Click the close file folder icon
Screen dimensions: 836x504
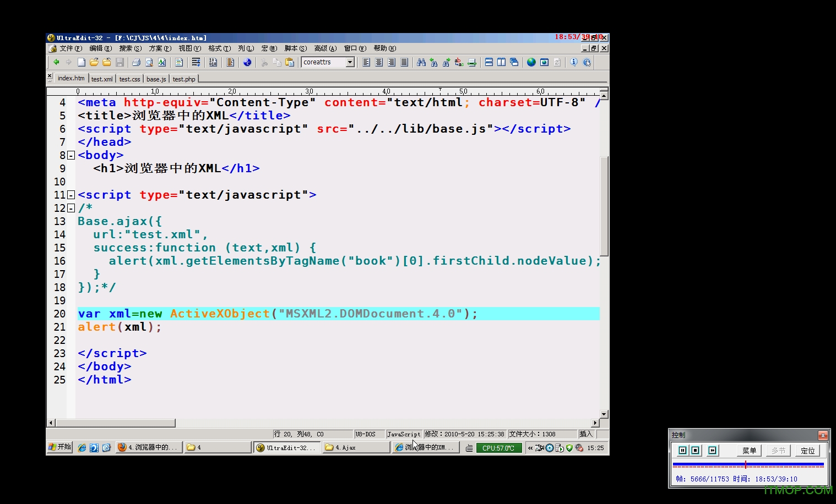coord(107,62)
